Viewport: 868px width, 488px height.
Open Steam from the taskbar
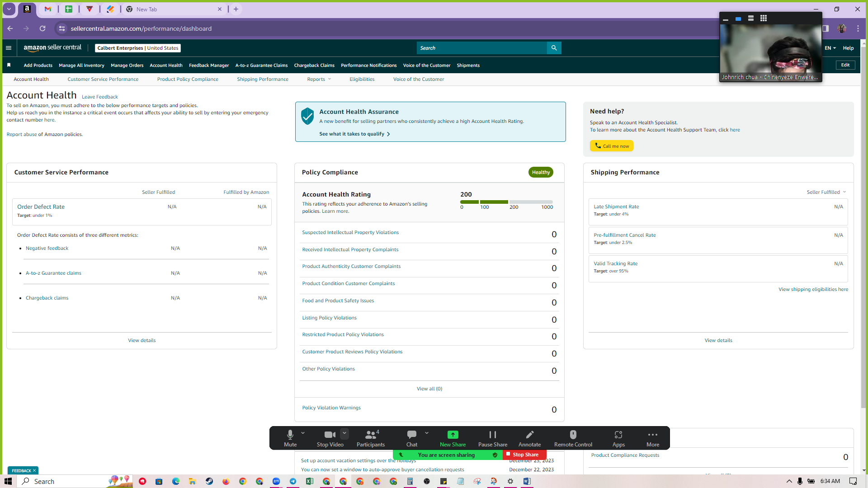pos(209,481)
